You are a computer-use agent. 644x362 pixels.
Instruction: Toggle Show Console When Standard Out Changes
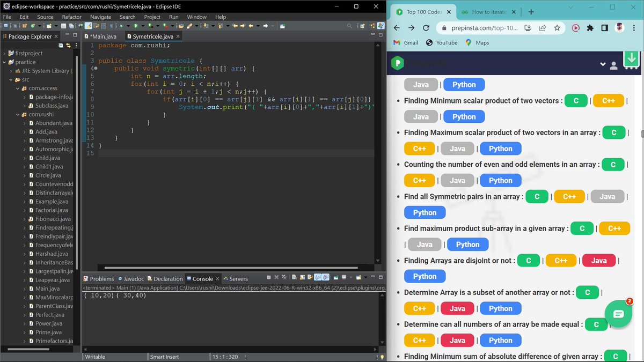click(x=317, y=277)
